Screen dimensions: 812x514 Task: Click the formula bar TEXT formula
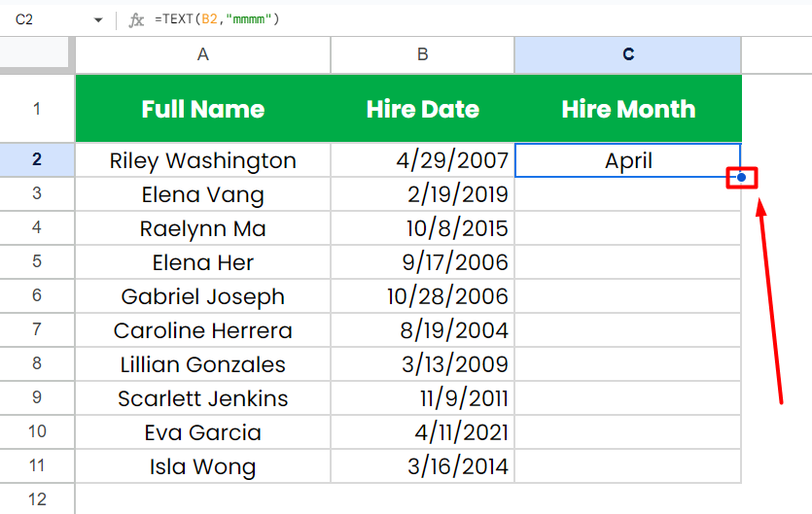[x=217, y=19]
